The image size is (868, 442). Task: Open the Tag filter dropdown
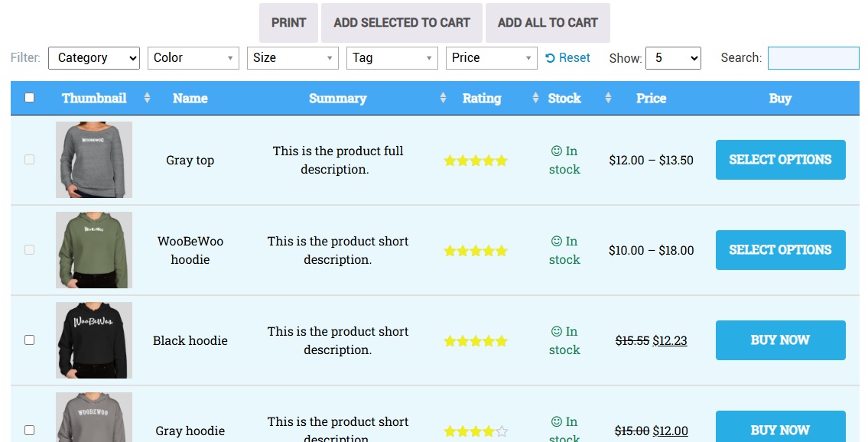click(392, 58)
